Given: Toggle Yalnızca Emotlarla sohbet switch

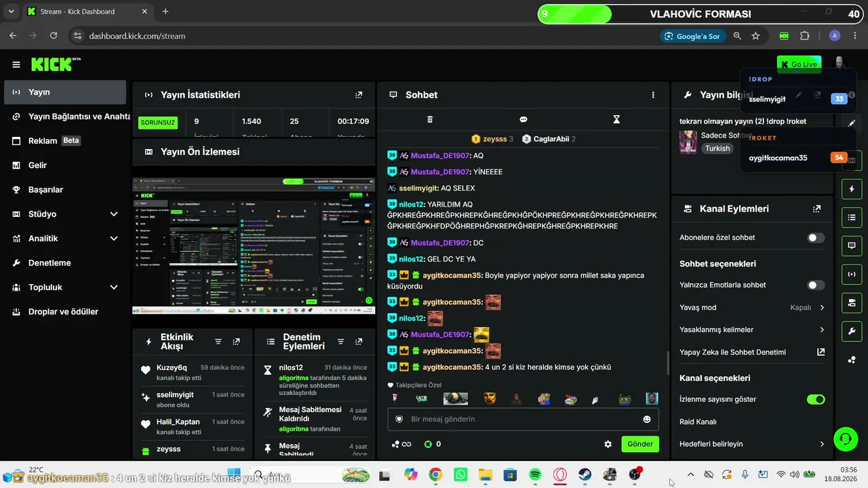Looking at the screenshot, I should 816,285.
